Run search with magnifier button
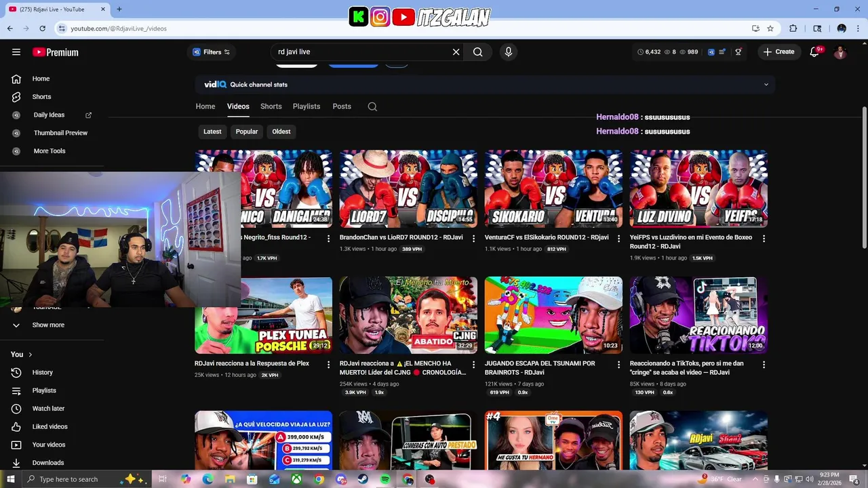 478,52
